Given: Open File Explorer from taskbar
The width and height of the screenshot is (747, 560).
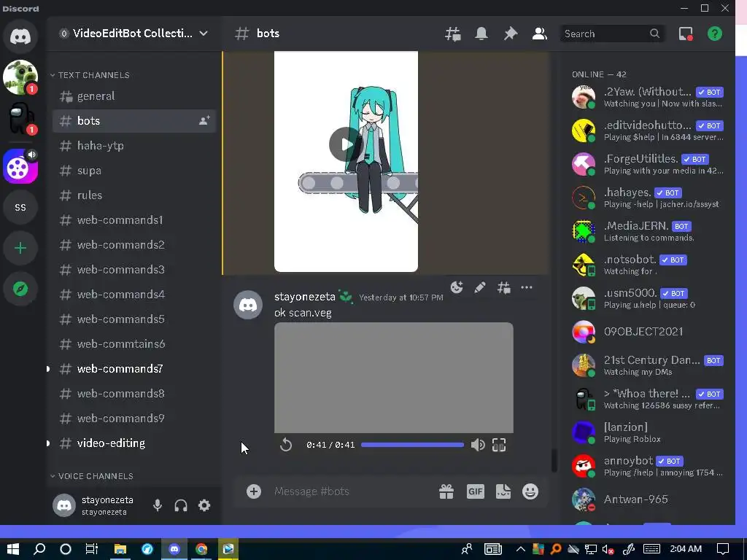Looking at the screenshot, I should coord(120,549).
